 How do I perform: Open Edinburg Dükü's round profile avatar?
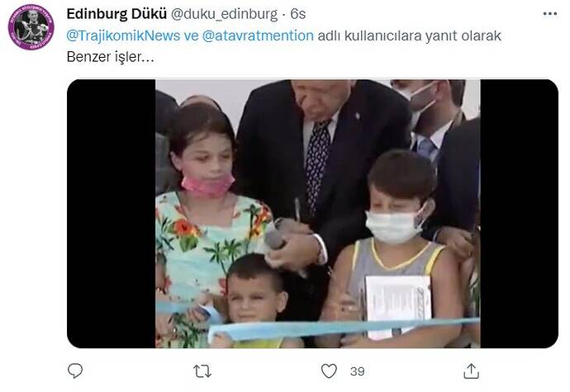31,27
